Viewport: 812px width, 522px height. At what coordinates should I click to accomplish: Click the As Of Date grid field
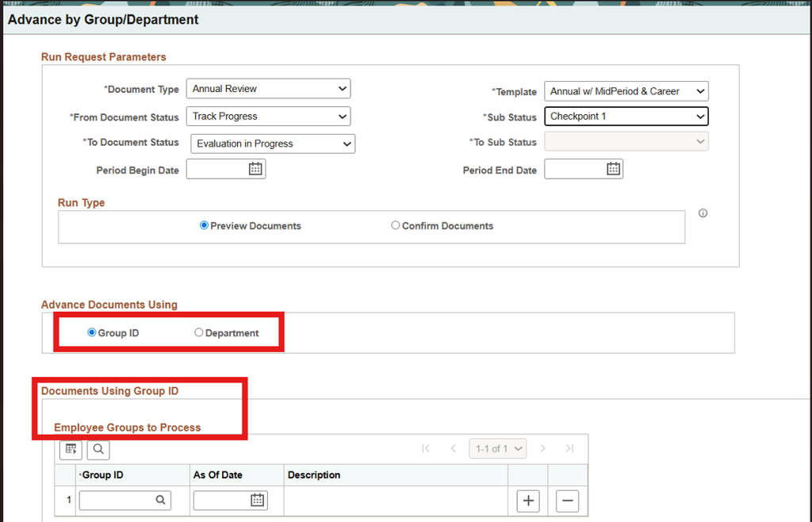pyautogui.click(x=231, y=500)
